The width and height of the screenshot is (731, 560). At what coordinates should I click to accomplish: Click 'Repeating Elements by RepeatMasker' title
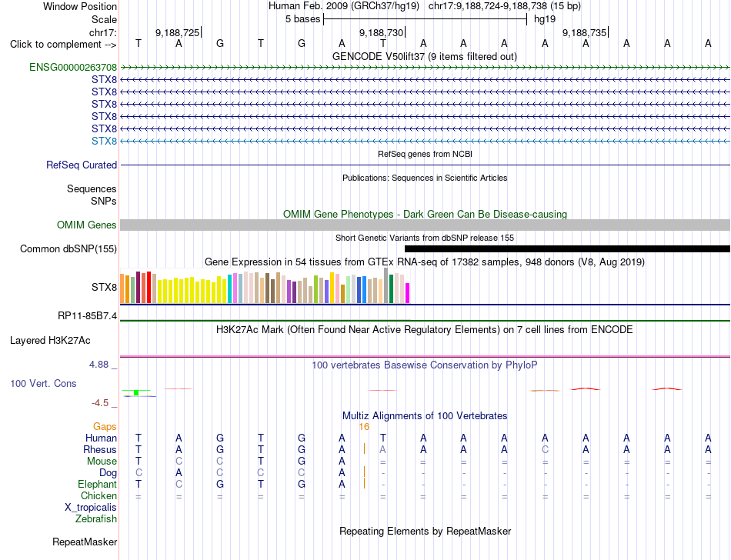[426, 531]
